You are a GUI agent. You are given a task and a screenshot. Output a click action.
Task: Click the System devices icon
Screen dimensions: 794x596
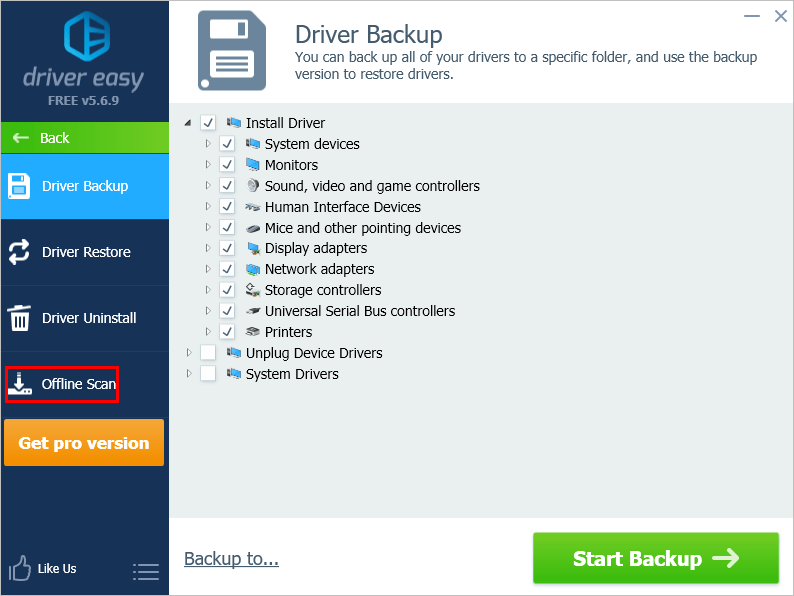253,144
